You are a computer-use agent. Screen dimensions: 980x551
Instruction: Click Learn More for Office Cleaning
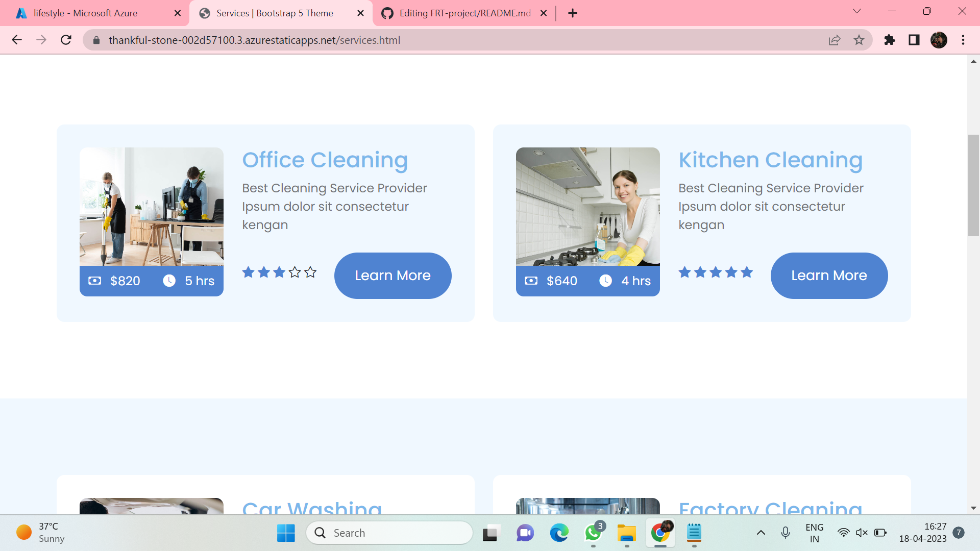tap(393, 275)
